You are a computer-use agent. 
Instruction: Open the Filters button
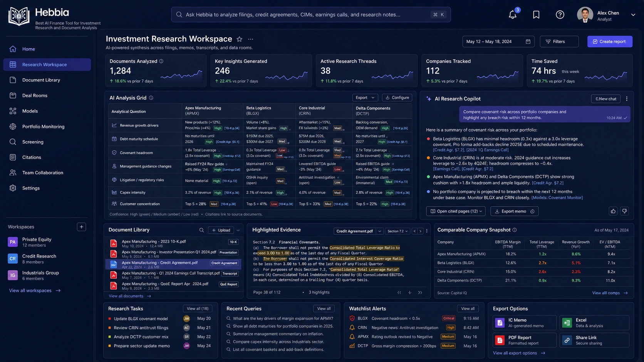[559, 42]
